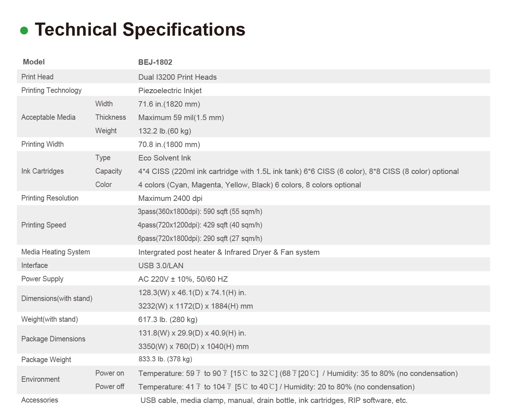Click the Package Weight 833.3 lb. value
This screenshot has height=420, width=518.
click(x=165, y=359)
